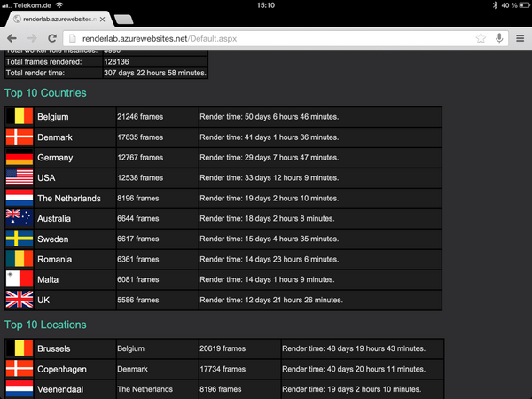Viewport: 532px width, 399px height.
Task: Select the Romania country name cell
Action: point(75,259)
